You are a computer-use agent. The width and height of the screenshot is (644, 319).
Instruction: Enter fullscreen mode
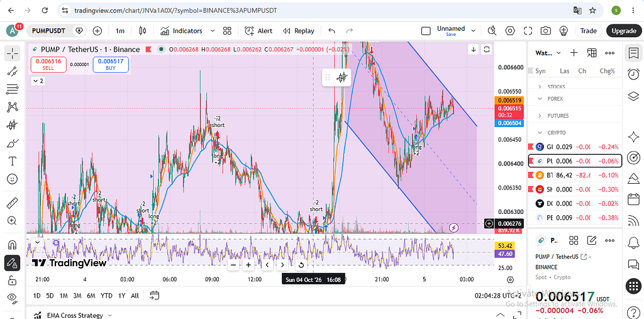[528, 31]
